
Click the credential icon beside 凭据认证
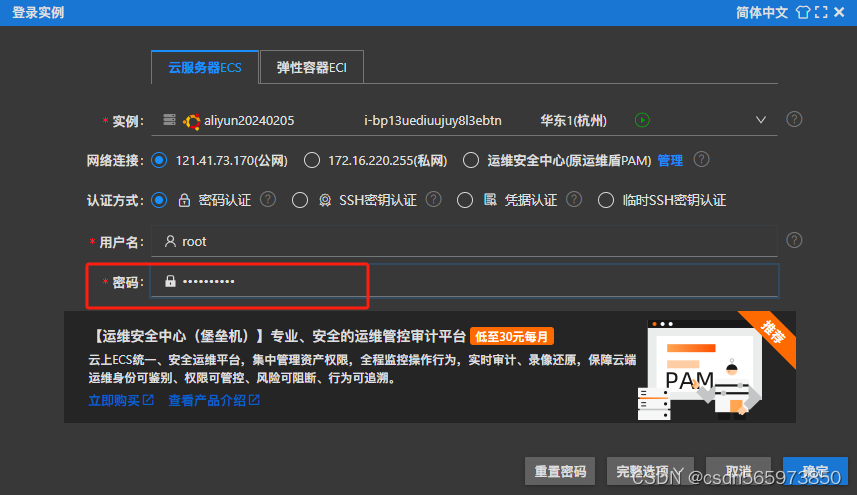point(490,199)
